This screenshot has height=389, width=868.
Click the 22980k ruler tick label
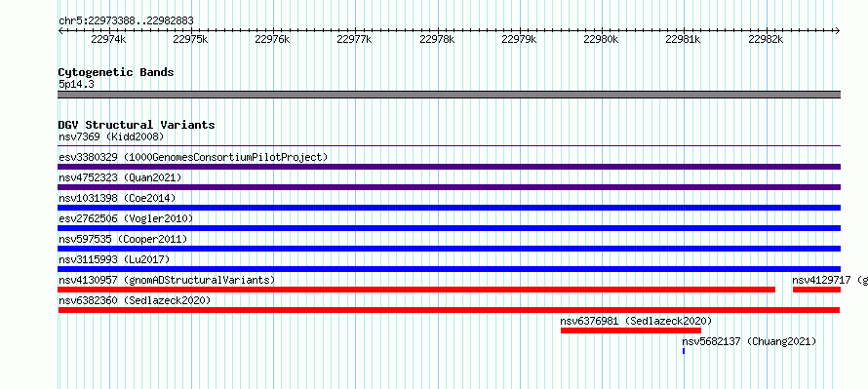pos(601,39)
